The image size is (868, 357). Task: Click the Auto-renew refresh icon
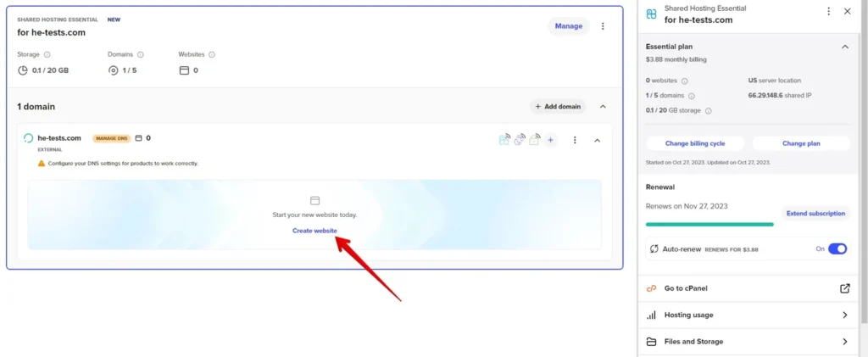coord(654,249)
